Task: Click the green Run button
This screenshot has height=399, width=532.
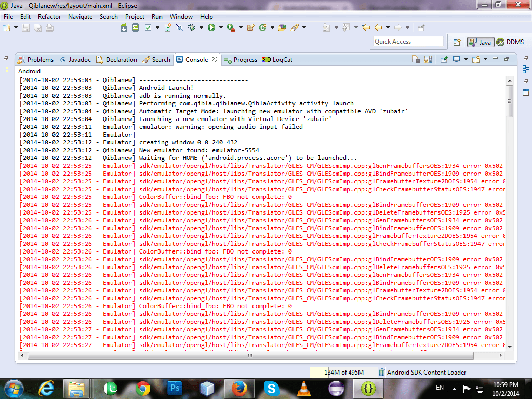Action: [x=211, y=28]
